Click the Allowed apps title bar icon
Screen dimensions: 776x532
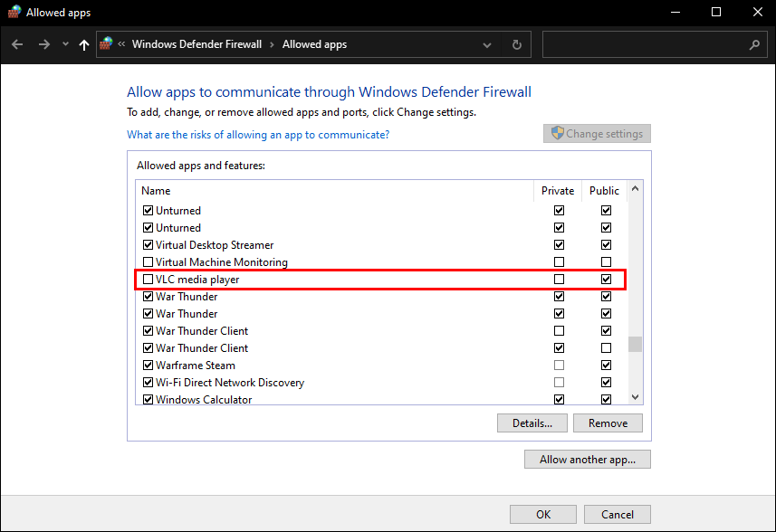[13, 13]
